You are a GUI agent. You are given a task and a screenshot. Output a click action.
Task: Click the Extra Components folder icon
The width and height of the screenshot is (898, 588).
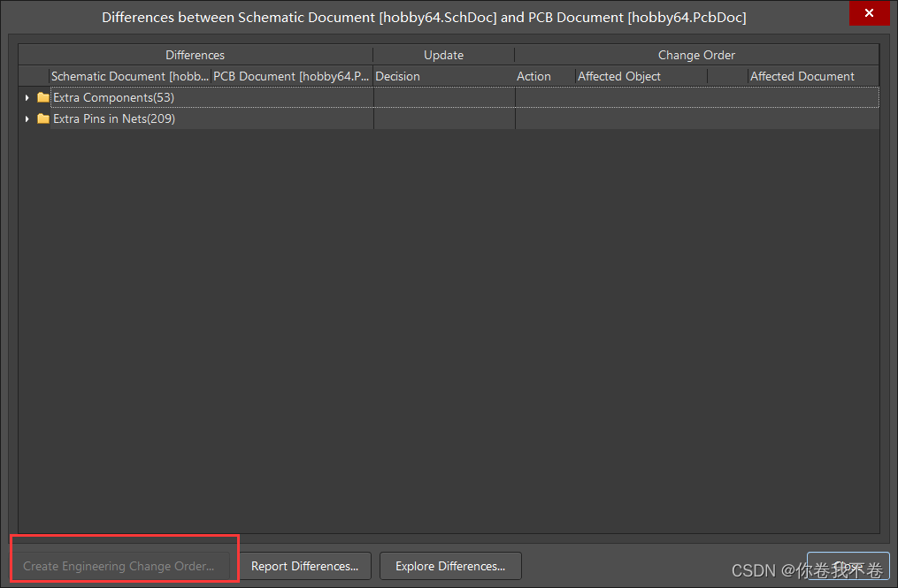[x=42, y=98]
